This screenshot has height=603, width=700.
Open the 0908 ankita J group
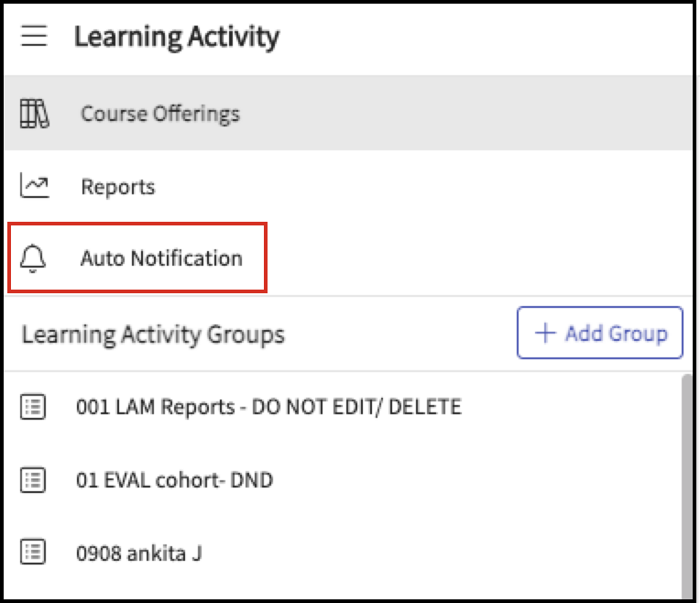[x=139, y=553]
